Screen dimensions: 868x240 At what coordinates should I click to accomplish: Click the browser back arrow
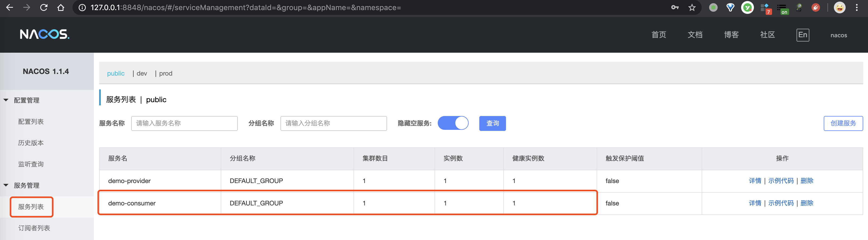coord(9,7)
